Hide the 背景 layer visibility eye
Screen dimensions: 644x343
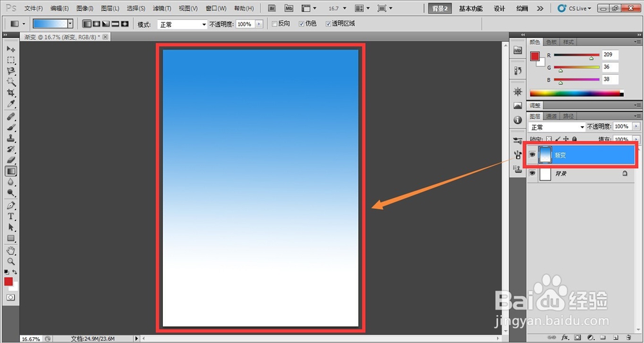point(533,173)
